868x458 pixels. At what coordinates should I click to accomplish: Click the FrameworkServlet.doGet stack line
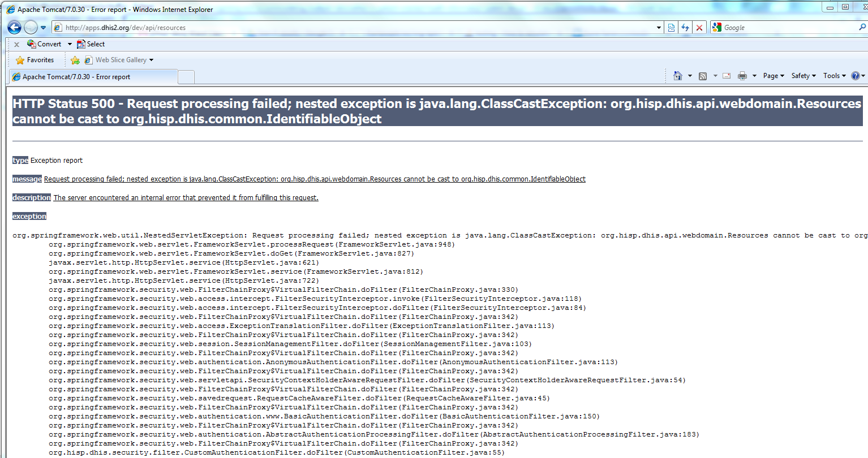click(231, 253)
